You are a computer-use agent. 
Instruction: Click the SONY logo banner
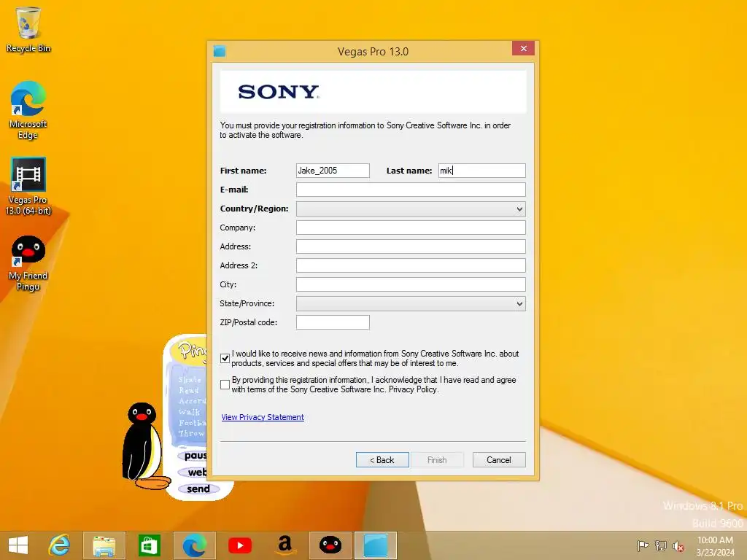373,92
